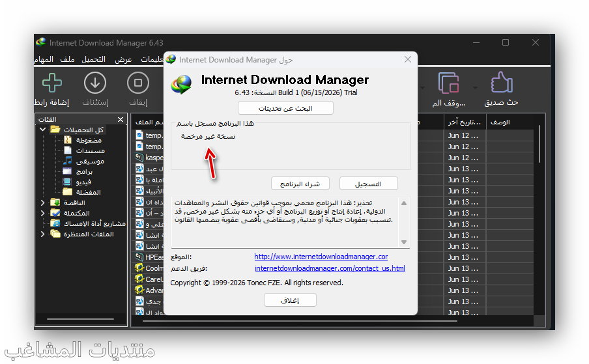Collapse the كل التحميلات tree node
Screen dimensions: 589x364
(42, 130)
